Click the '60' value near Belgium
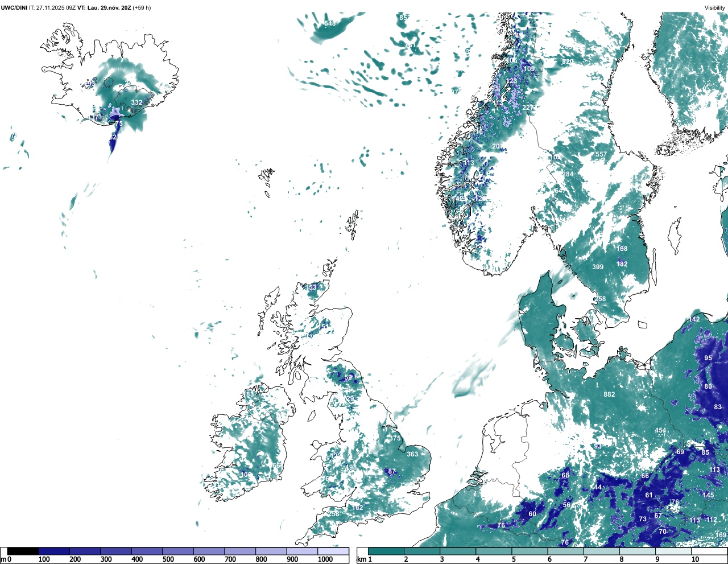Screen dimensions: 728x564 (x=532, y=514)
